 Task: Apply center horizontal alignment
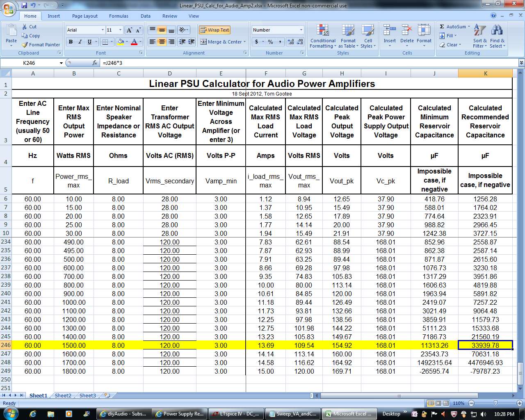pyautogui.click(x=162, y=42)
